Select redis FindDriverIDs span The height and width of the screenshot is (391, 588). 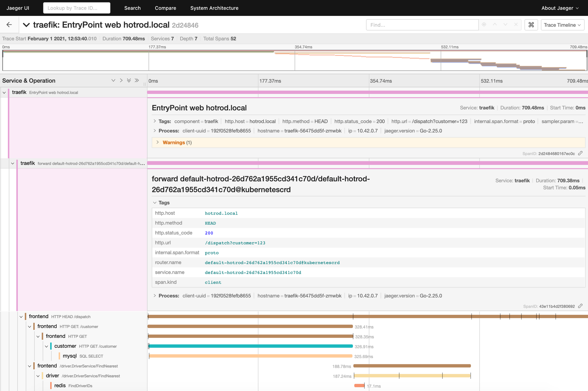pos(73,386)
